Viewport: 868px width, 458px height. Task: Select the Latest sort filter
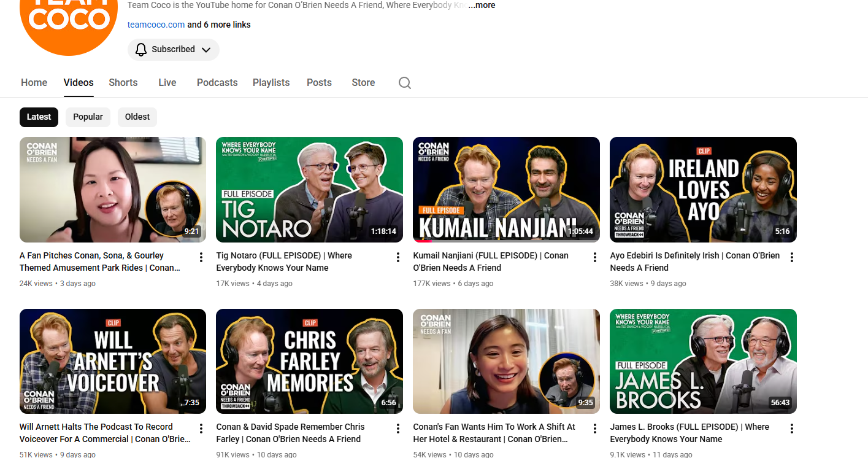pos(39,117)
